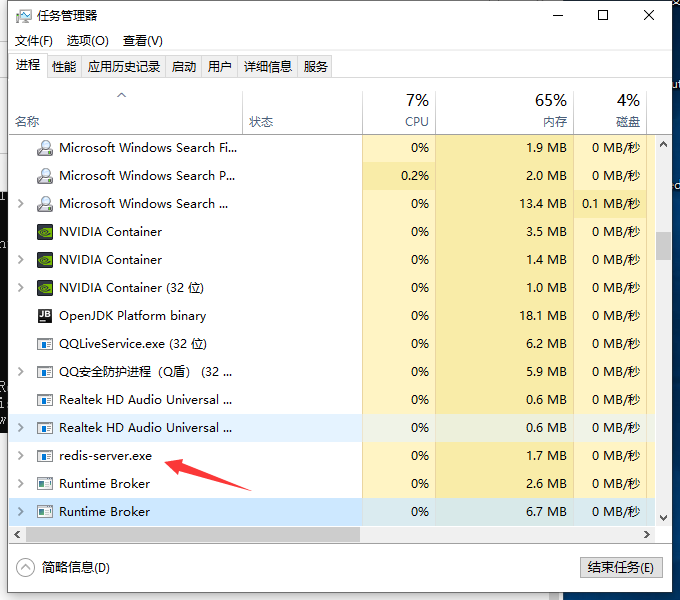680x600 pixels.
Task: Click the vertical scrollbar thumb
Action: (663, 246)
